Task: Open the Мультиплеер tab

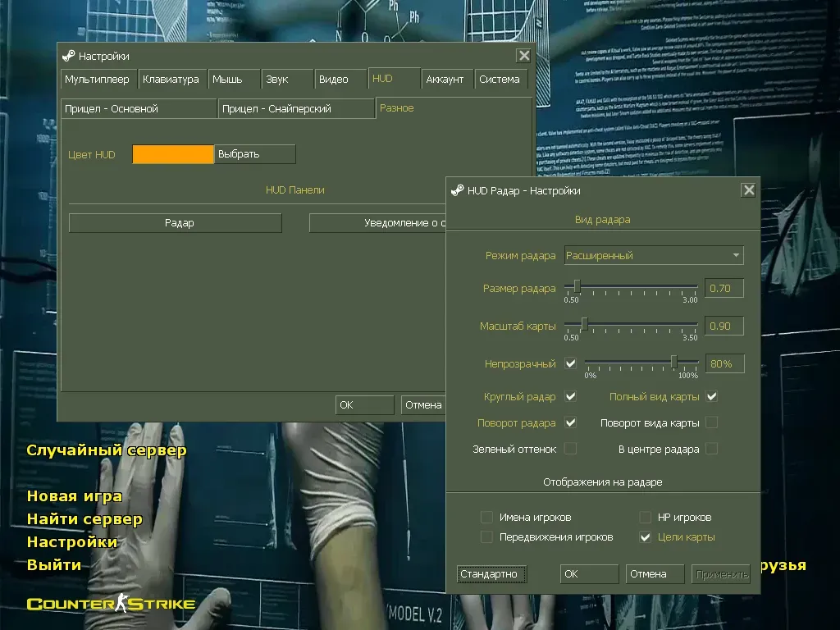Action: (98, 80)
